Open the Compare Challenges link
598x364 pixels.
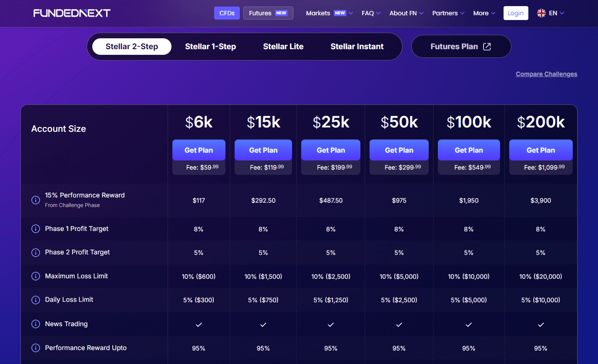click(x=546, y=74)
